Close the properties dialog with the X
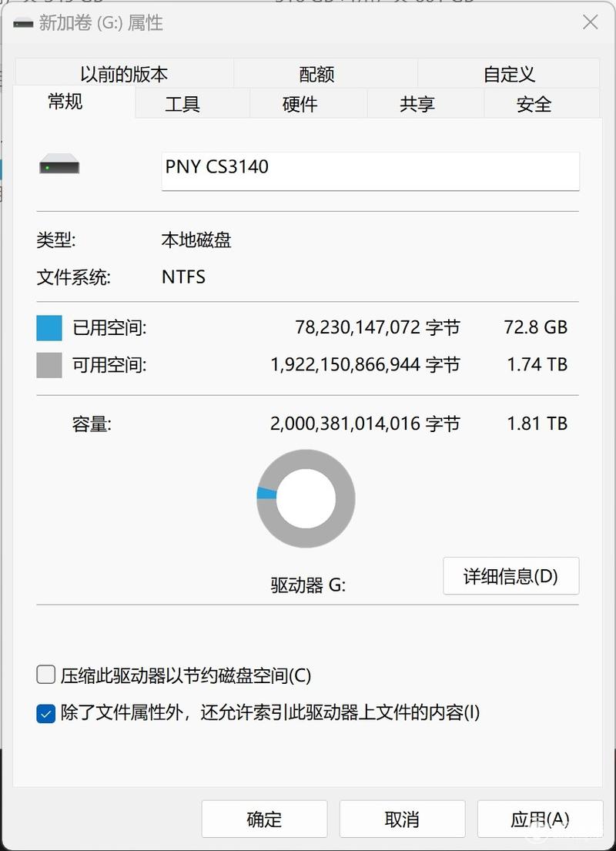The height and width of the screenshot is (851, 616). [x=590, y=22]
